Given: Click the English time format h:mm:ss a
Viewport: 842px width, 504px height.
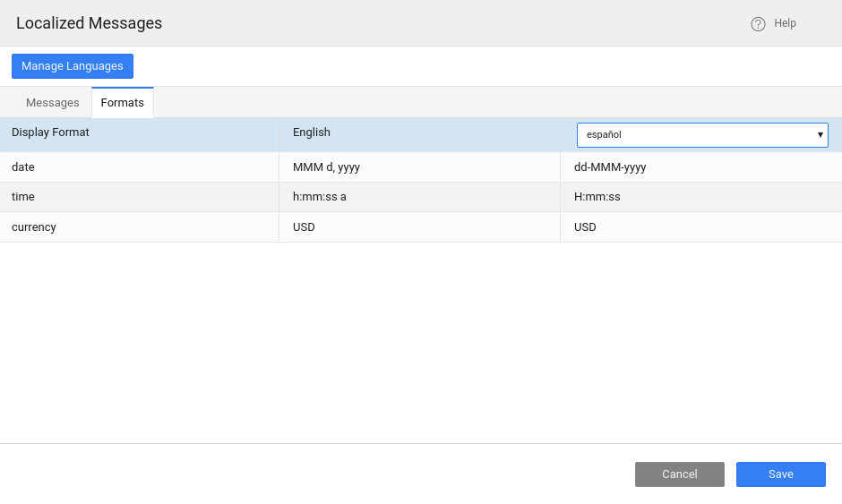Looking at the screenshot, I should (x=320, y=197).
